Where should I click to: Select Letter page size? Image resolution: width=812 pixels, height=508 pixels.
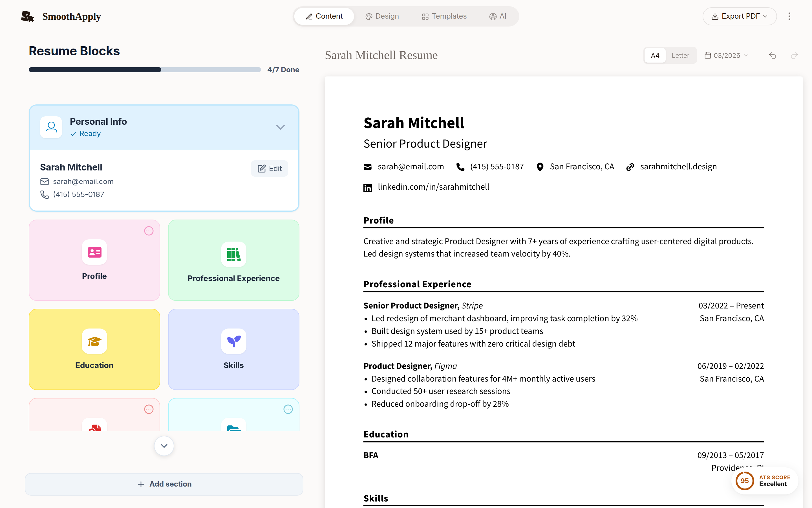(x=680, y=55)
